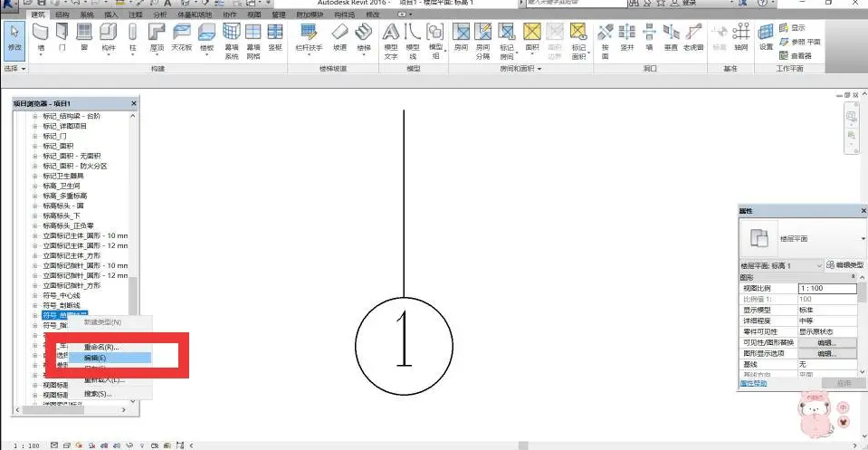Select the Mullion (竖梃) tool
The height and width of the screenshot is (450, 868).
(x=275, y=38)
